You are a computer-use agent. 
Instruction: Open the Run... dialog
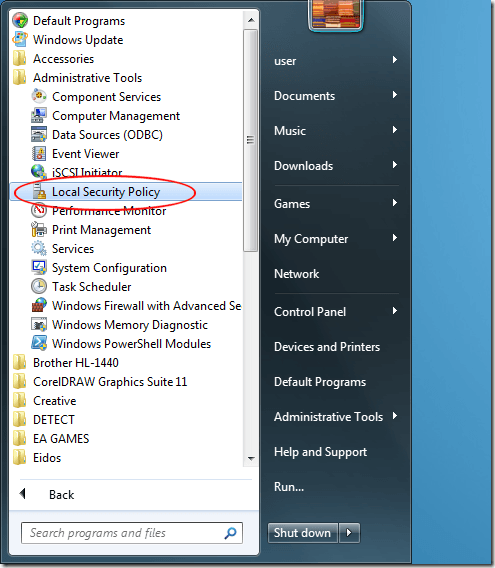(x=289, y=486)
